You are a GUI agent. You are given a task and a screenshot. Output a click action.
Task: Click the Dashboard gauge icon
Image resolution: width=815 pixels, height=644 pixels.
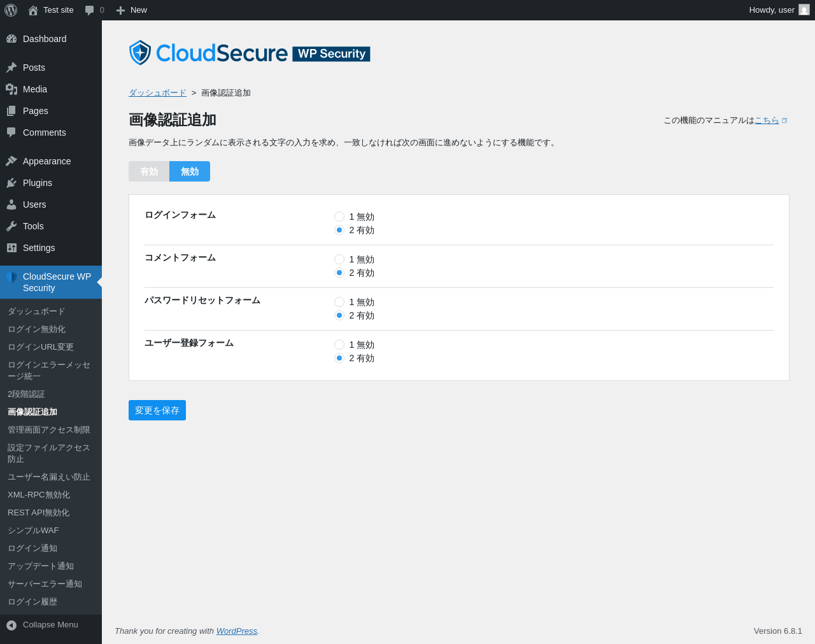click(11, 39)
